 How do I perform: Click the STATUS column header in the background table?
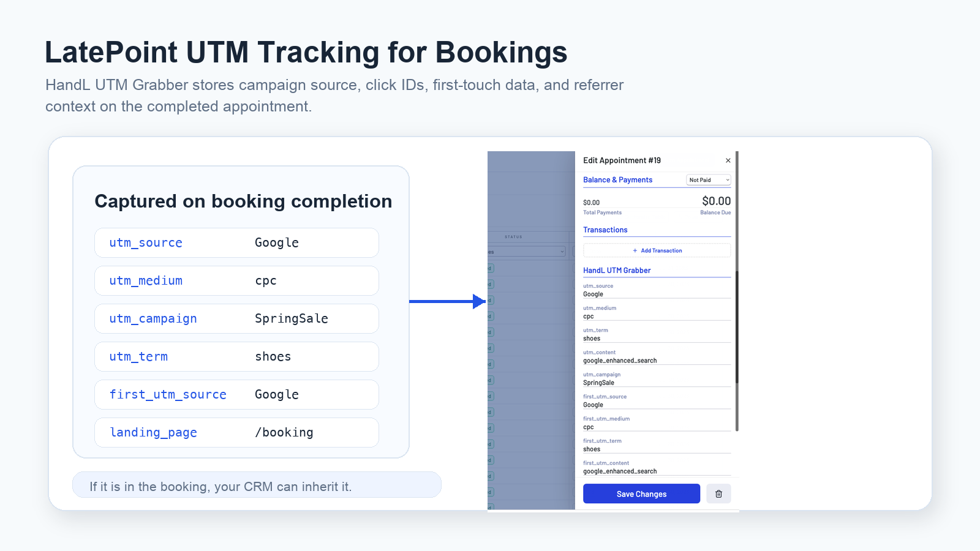[513, 237]
